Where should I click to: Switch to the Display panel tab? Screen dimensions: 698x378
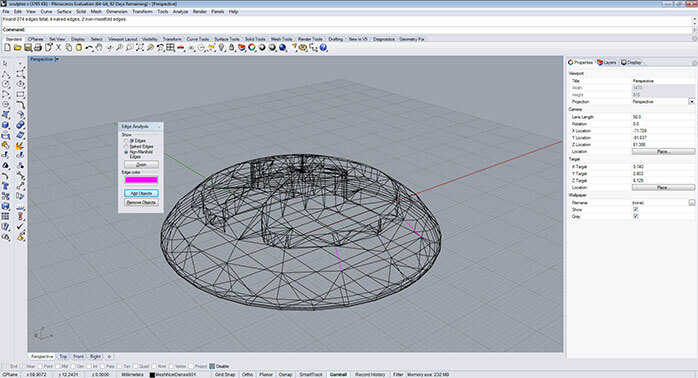(632, 62)
